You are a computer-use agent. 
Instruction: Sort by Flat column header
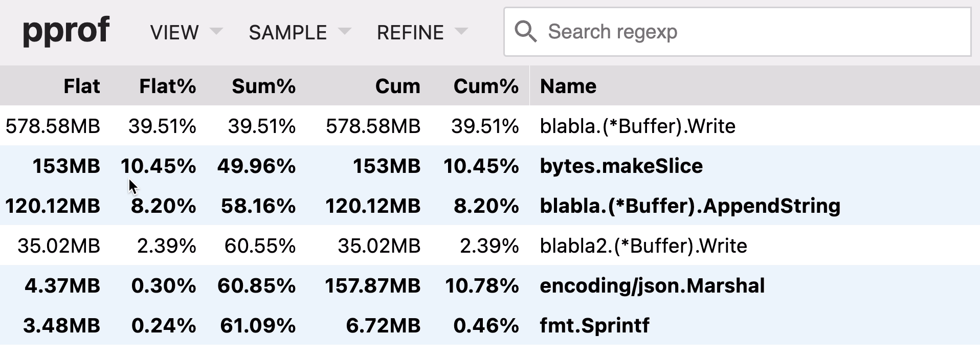click(82, 86)
